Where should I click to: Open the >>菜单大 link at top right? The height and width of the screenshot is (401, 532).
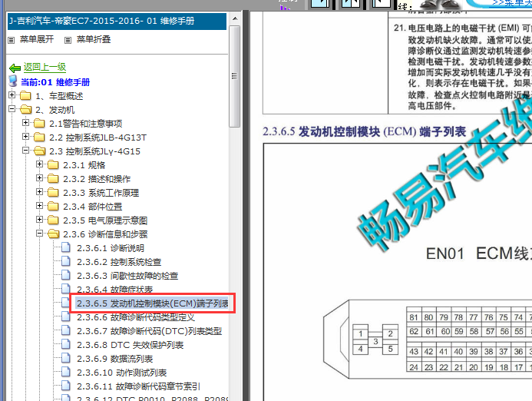coord(512,3)
